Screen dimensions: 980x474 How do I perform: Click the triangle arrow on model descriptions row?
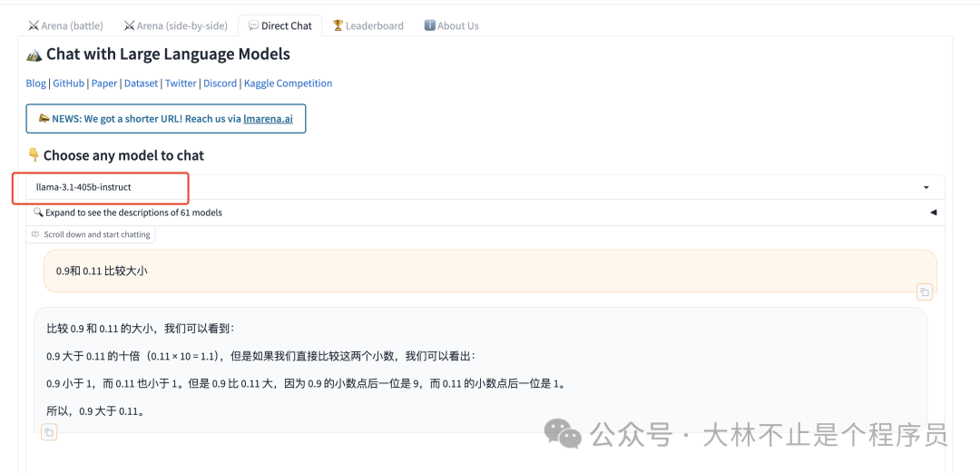click(933, 212)
